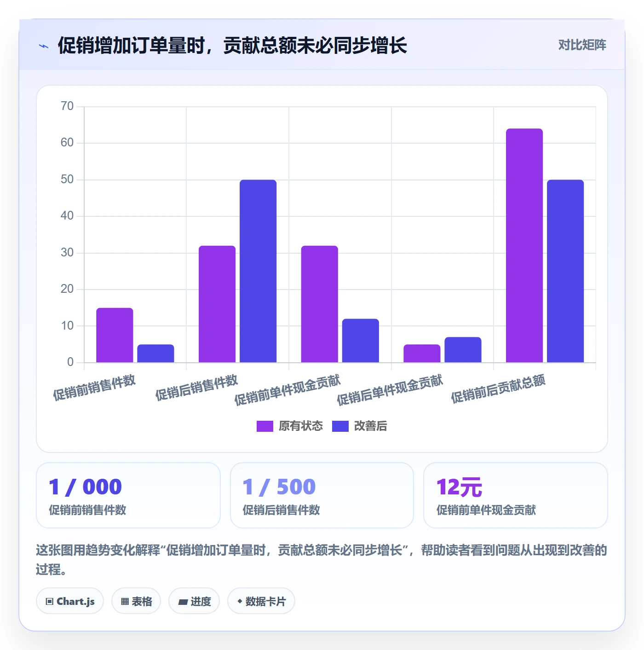This screenshot has width=644, height=650.
Task: Click the 原有状态 legend label text
Action: tap(301, 426)
